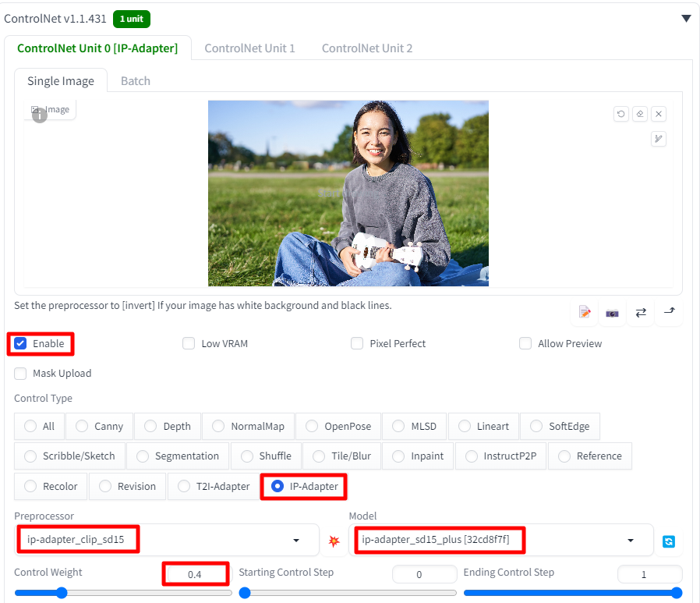Click the undo icon above the image
Viewport: 700px width, 603px height.
click(x=621, y=114)
